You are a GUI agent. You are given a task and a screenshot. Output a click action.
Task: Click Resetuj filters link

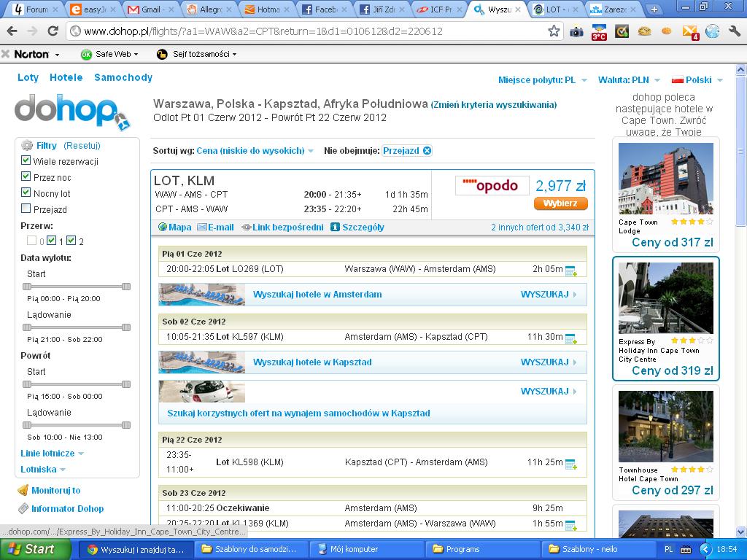[82, 146]
